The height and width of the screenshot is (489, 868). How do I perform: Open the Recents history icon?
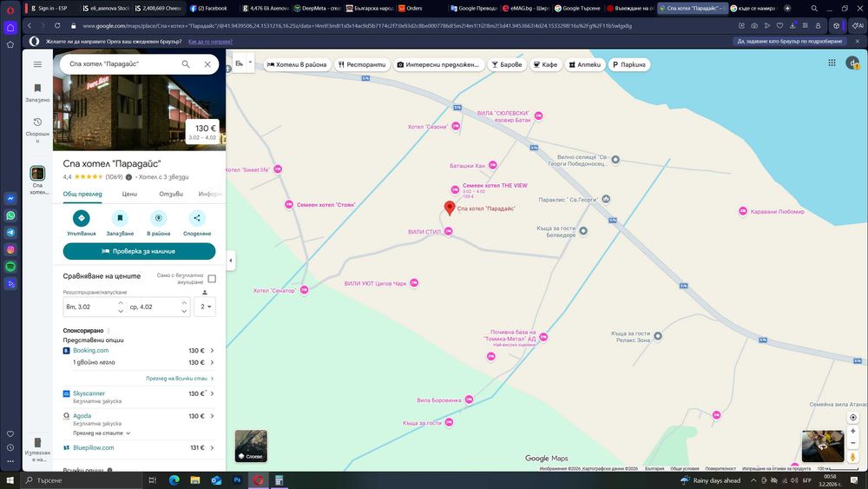click(x=37, y=122)
